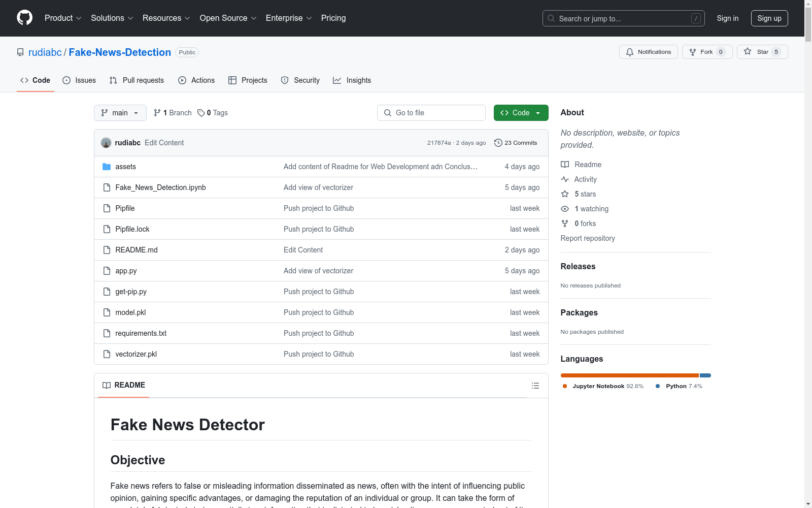Click the bell icon in Notifications
Screen dimensions: 812x508
(x=630, y=52)
